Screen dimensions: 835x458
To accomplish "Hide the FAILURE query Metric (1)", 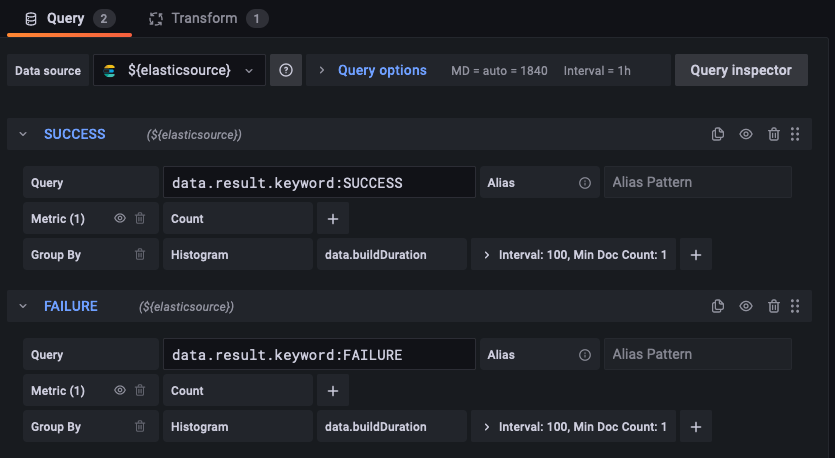I will (120, 390).
